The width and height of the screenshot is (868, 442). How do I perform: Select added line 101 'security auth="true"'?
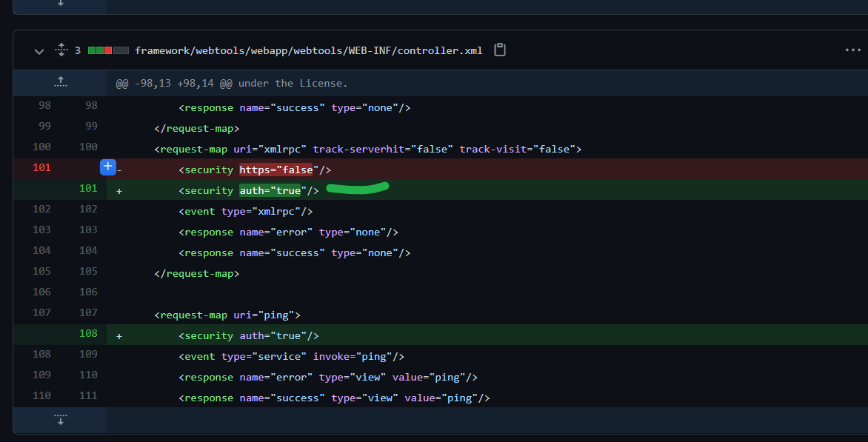click(249, 190)
